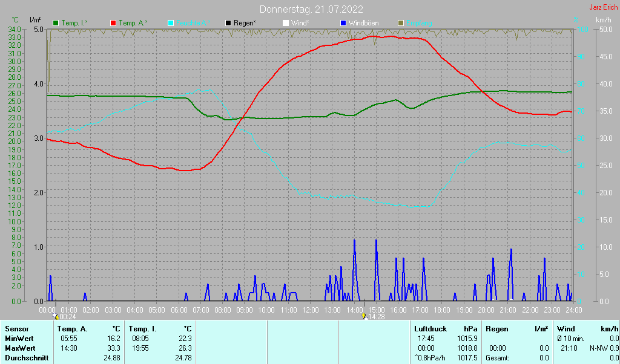Click the Temp. A. maximum value '33.3'
The height and width of the screenshot is (364, 620).
click(114, 349)
